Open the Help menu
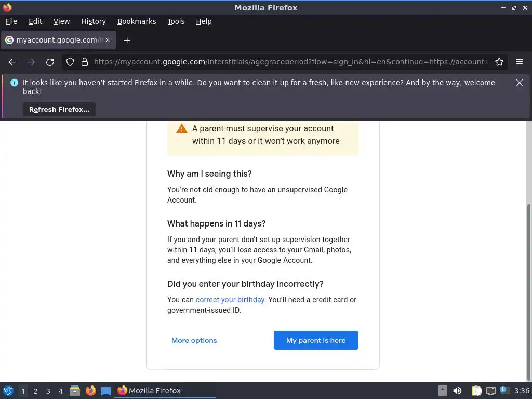 point(204,21)
